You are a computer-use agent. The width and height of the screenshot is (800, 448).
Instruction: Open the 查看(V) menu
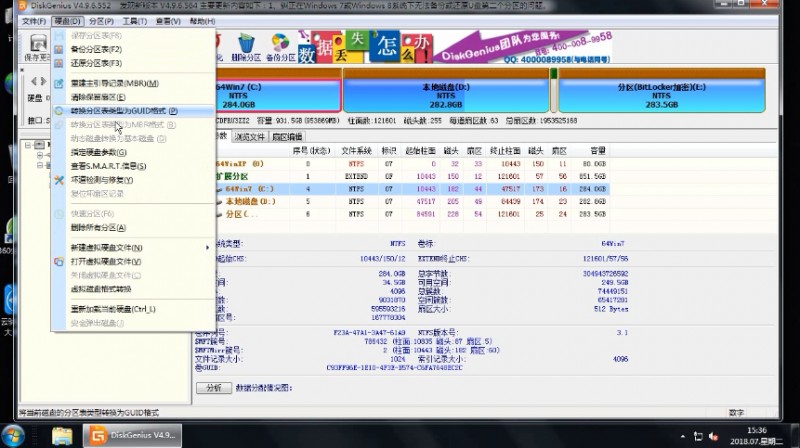click(x=168, y=21)
